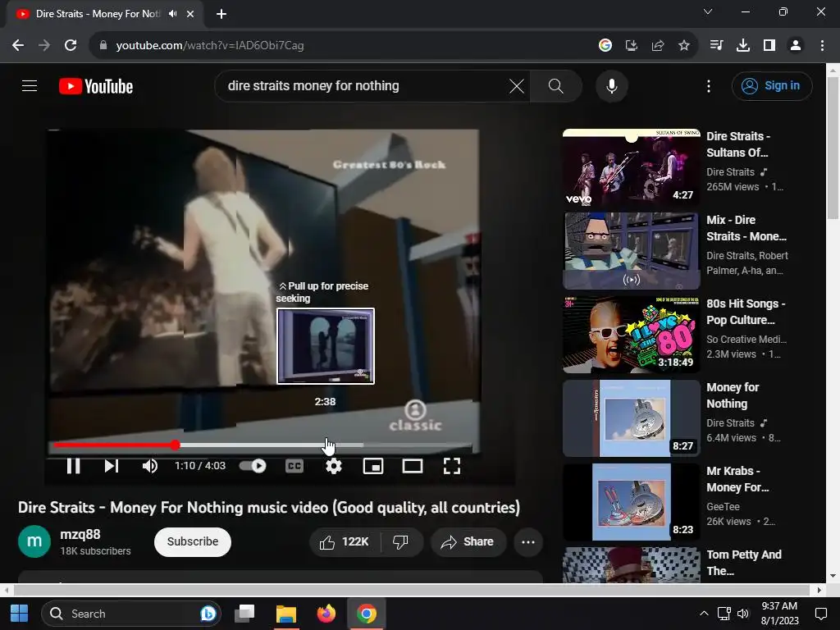Share the video

click(467, 542)
